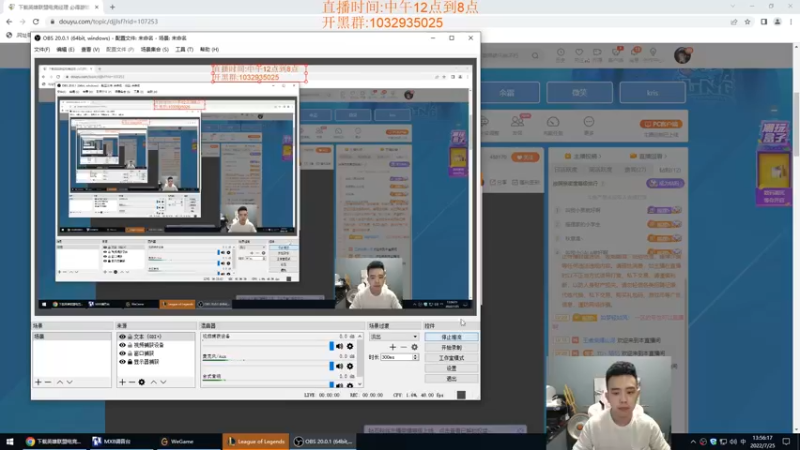The width and height of the screenshot is (800, 450).
Task: Open settings gear for 麦克风/Aux channel
Action: click(x=350, y=366)
